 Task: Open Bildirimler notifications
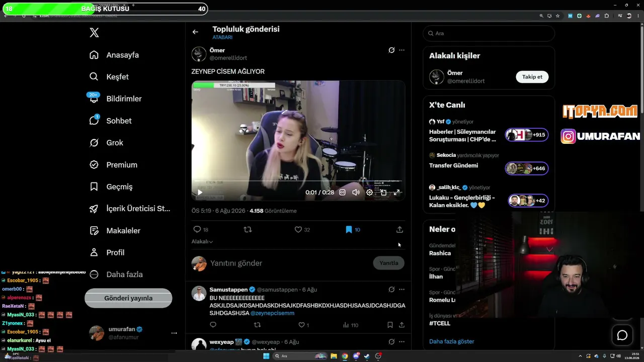(115, 99)
